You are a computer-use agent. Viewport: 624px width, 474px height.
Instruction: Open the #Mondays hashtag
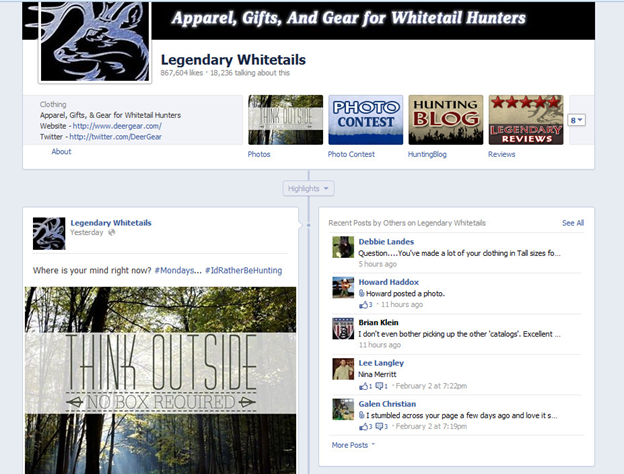(x=174, y=271)
